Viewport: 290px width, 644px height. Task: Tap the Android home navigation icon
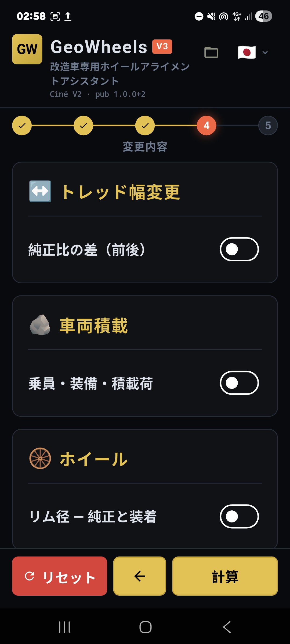point(145,627)
